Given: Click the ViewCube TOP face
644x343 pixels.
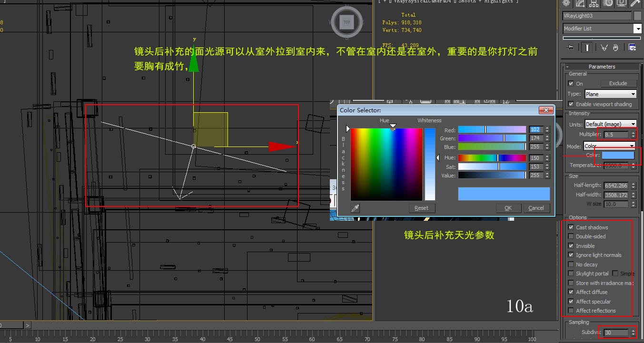Looking at the screenshot, I should click(347, 22).
